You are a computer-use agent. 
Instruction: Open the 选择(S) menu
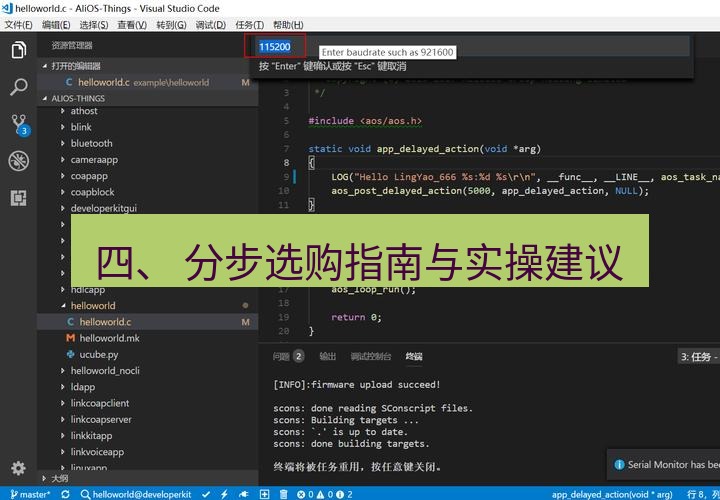(x=94, y=25)
